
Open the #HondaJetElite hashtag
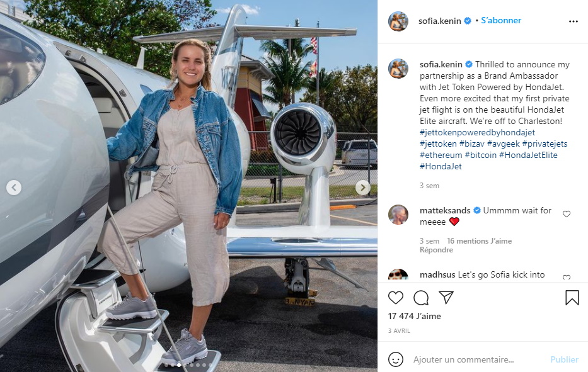point(528,155)
